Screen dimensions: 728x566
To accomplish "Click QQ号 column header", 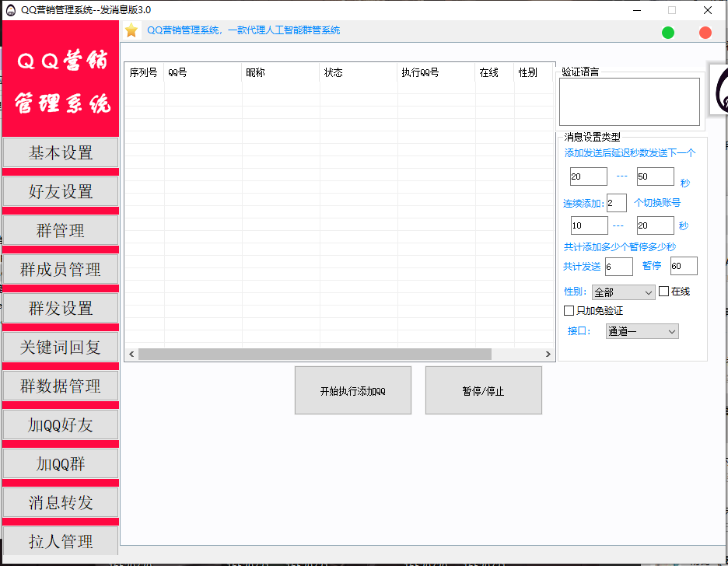I will pos(203,72).
